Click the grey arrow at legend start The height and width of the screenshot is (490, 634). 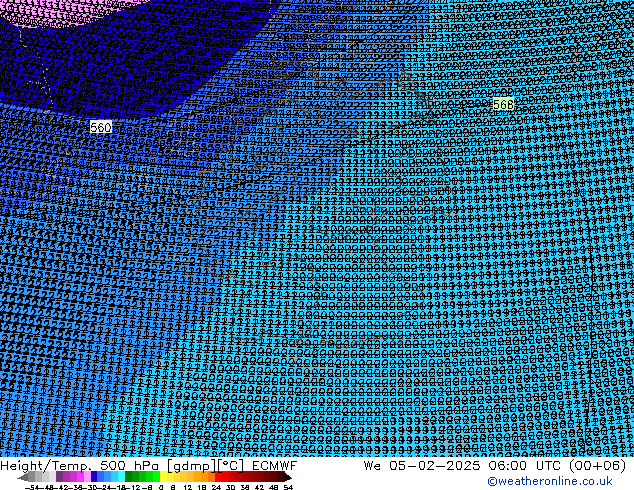23,476
